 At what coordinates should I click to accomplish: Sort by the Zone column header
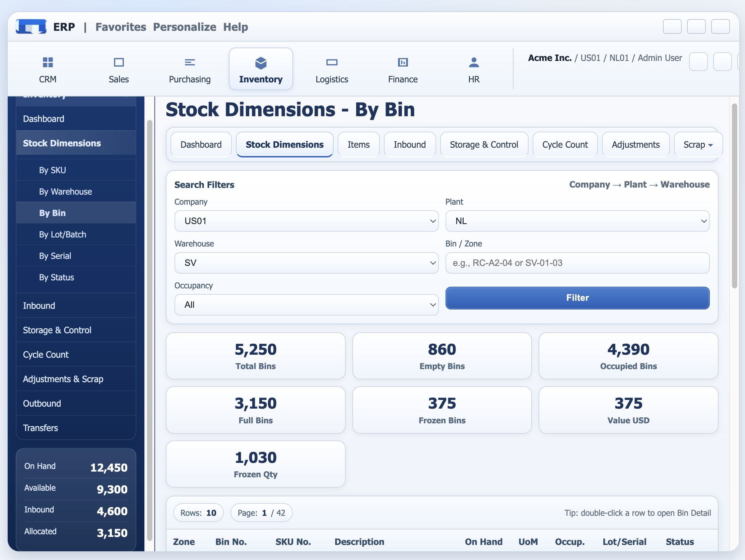coord(184,542)
